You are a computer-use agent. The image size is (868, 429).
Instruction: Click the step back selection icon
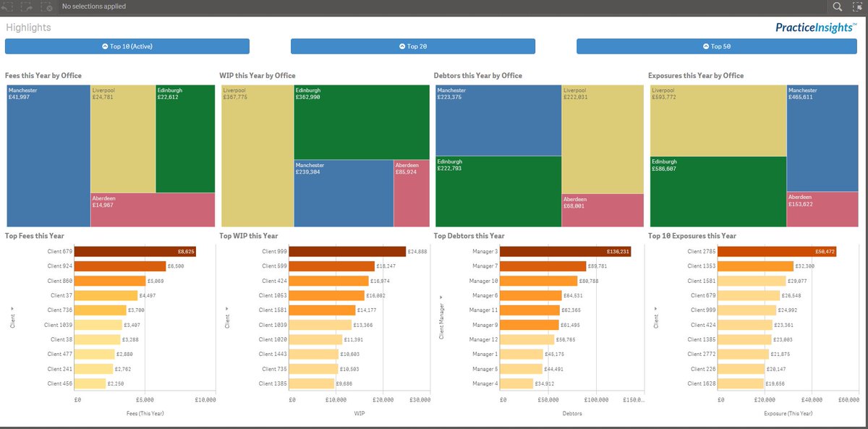click(9, 7)
